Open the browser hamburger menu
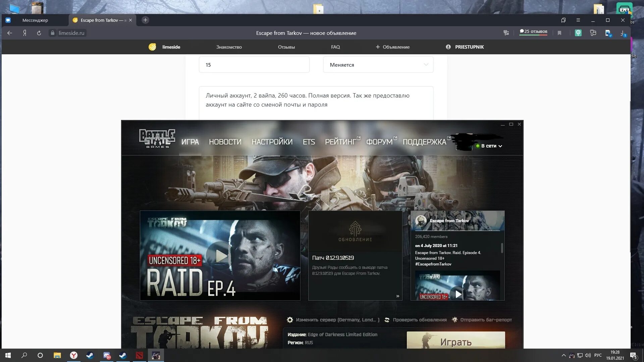 click(578, 20)
